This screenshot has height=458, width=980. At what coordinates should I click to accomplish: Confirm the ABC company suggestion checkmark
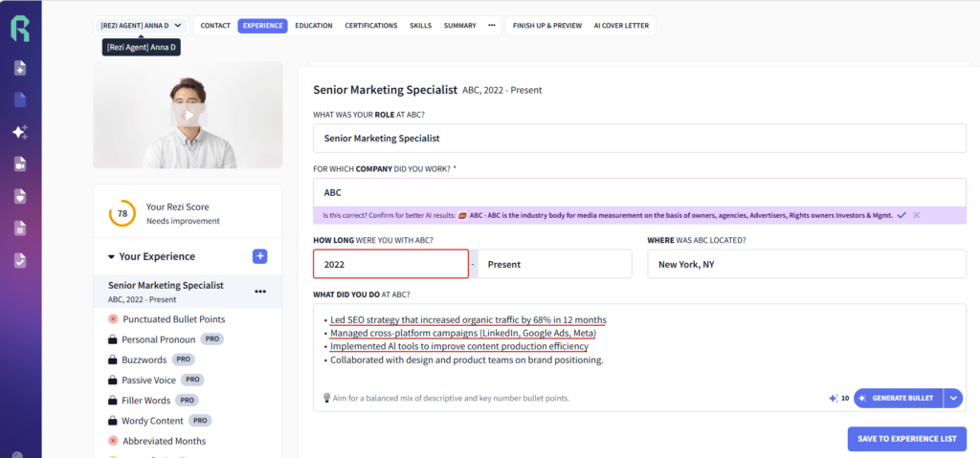(901, 215)
